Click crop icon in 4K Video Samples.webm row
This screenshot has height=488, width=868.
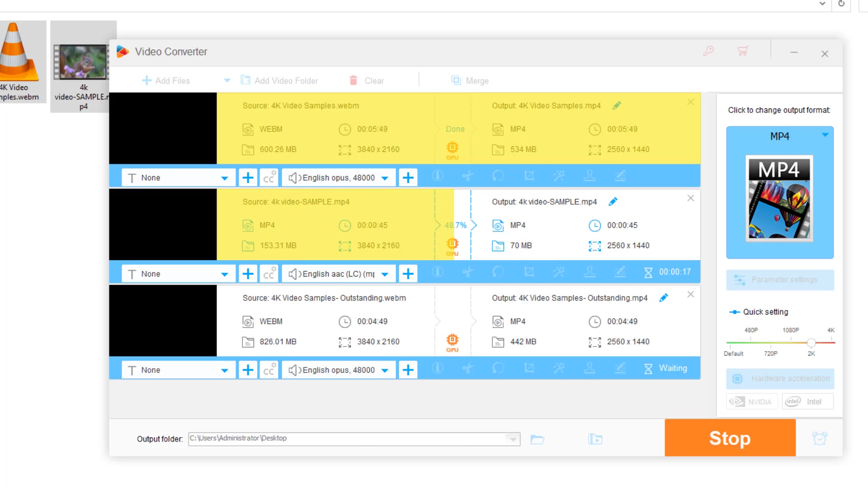[x=529, y=176]
